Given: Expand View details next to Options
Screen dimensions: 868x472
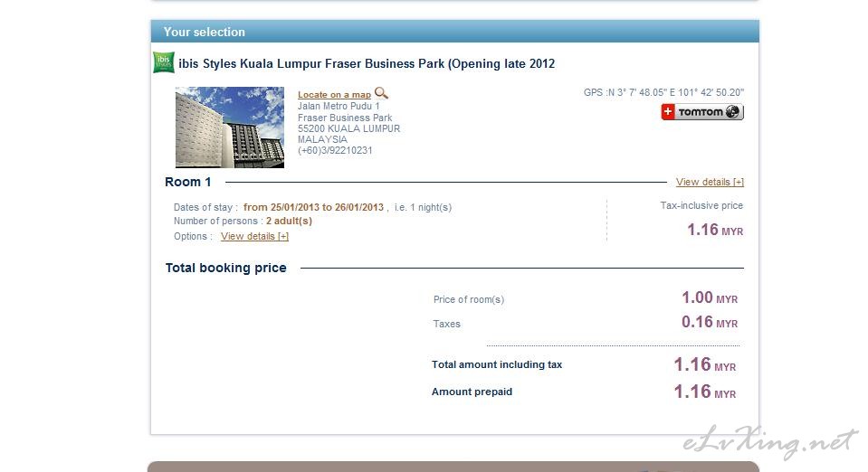Looking at the screenshot, I should tap(254, 236).
